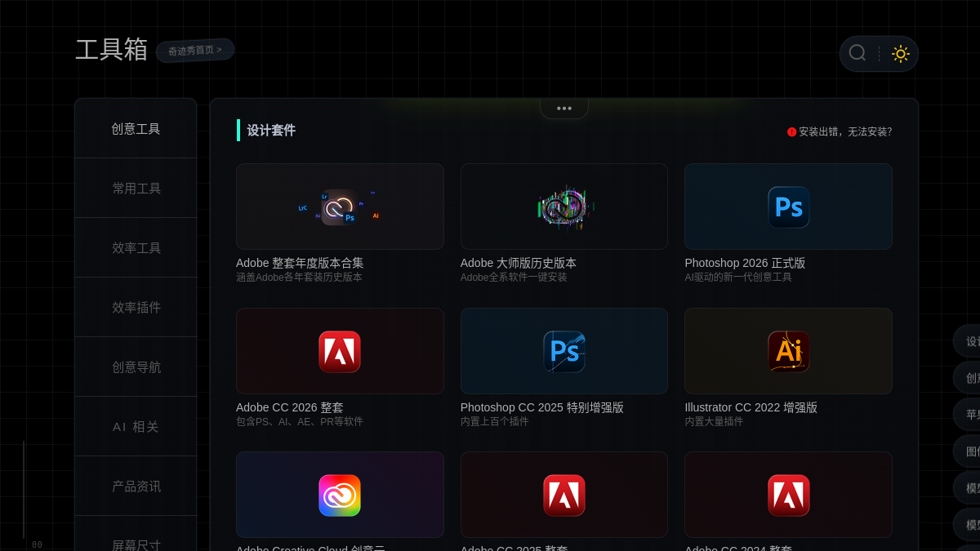Click the red warning icon beside 安装出错
Viewport: 980px width, 551px height.
click(791, 131)
